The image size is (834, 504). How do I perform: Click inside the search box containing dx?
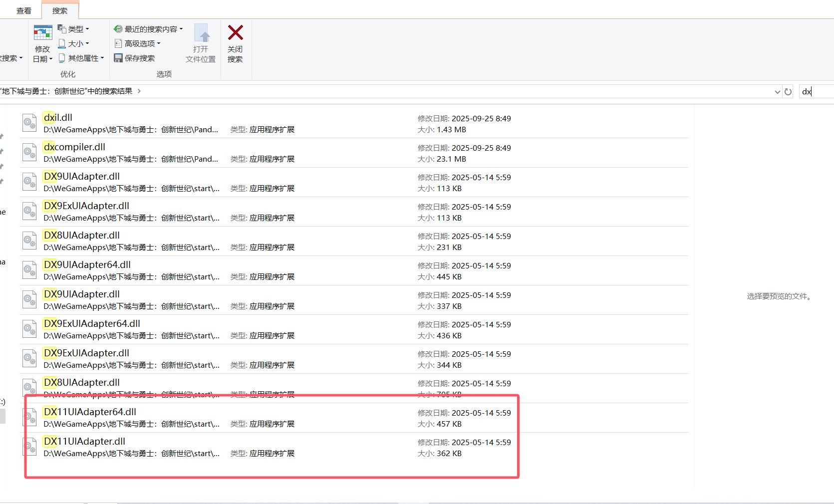pyautogui.click(x=814, y=91)
